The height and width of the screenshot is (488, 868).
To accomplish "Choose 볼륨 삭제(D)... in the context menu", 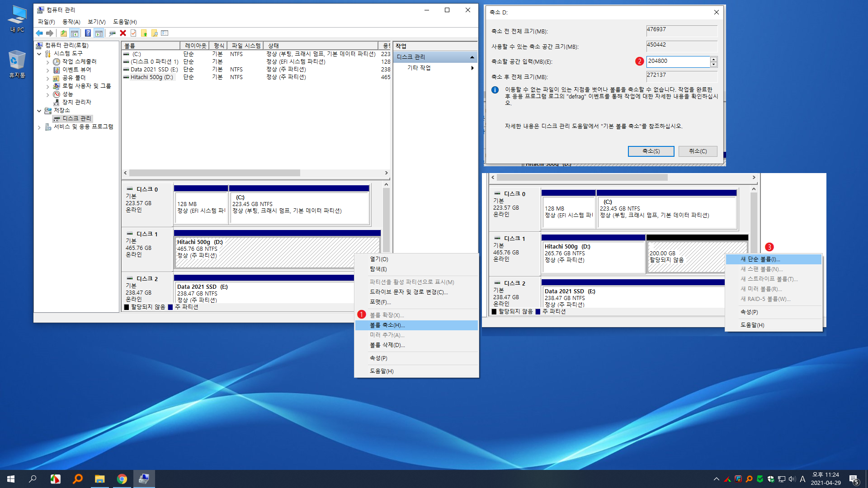I will [416, 345].
